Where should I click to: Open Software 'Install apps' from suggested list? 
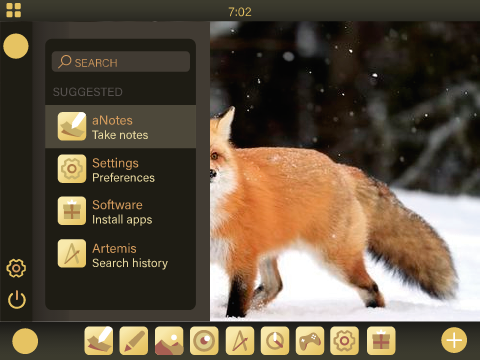pyautogui.click(x=120, y=211)
